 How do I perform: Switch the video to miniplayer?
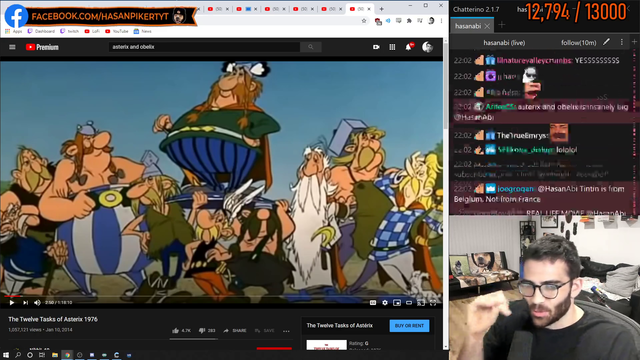[397, 302]
